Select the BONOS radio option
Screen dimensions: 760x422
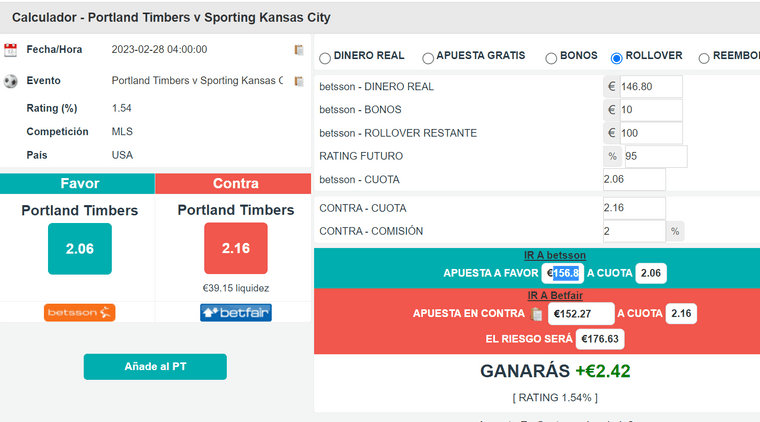click(551, 58)
